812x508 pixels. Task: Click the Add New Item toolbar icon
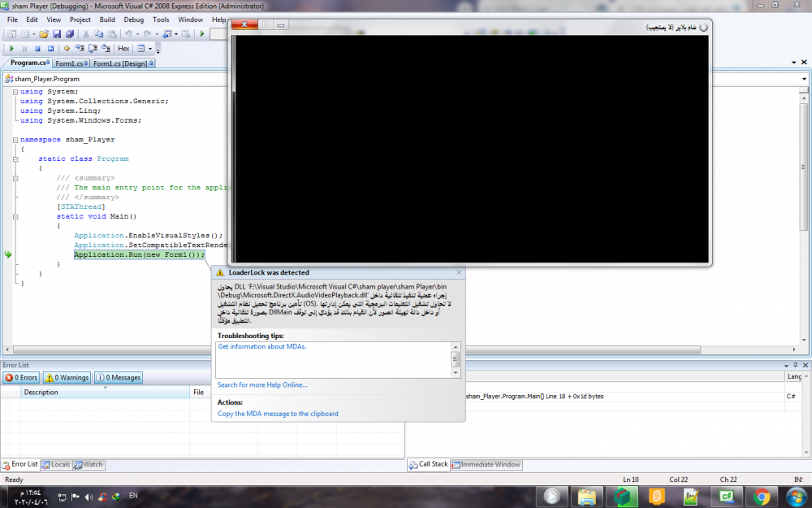pyautogui.click(x=24, y=33)
